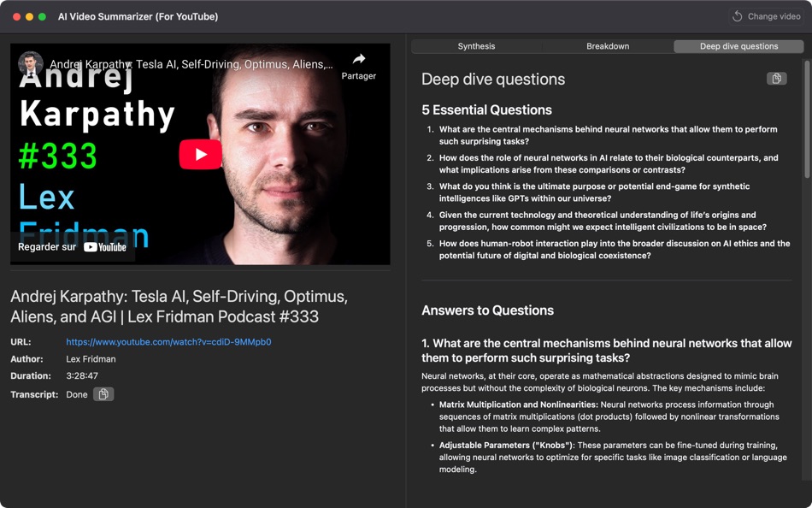Play the YouTube video
This screenshot has width=812, height=508.
(x=200, y=155)
